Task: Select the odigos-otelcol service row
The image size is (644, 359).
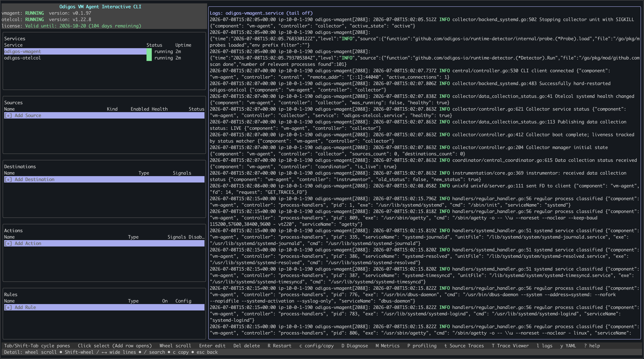Action: point(104,58)
